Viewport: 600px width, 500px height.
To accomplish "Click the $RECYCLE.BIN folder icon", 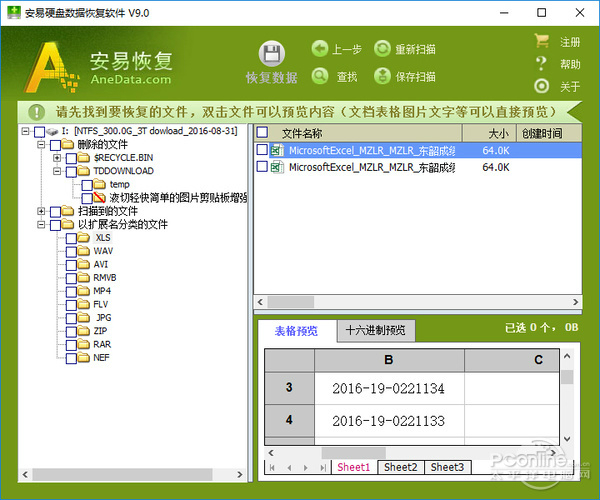I will (x=83, y=158).
